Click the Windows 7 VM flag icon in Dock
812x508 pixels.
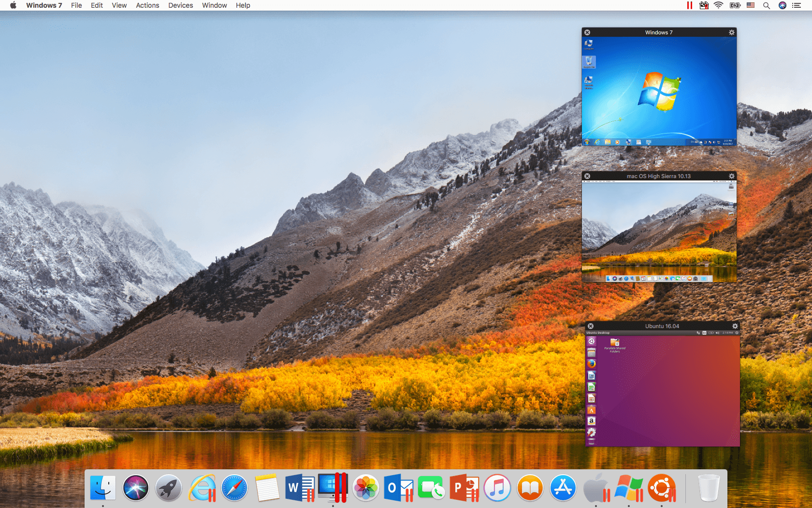coord(629,488)
